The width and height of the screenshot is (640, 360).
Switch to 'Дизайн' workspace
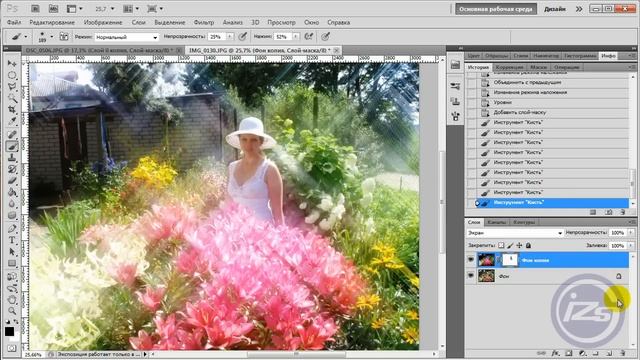(555, 9)
